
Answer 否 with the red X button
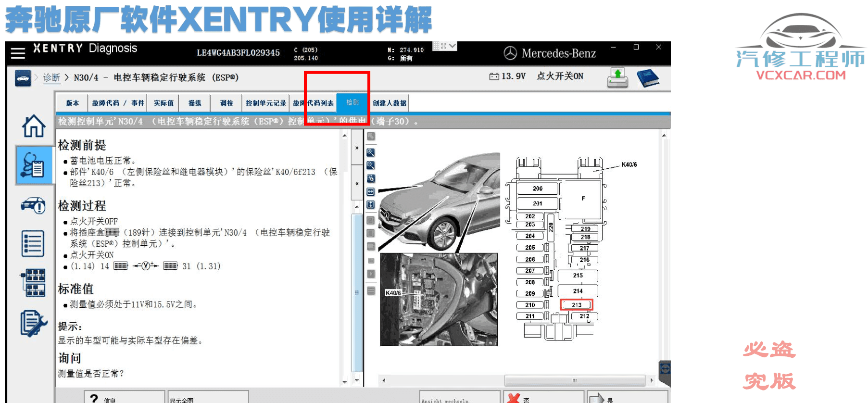click(x=543, y=397)
